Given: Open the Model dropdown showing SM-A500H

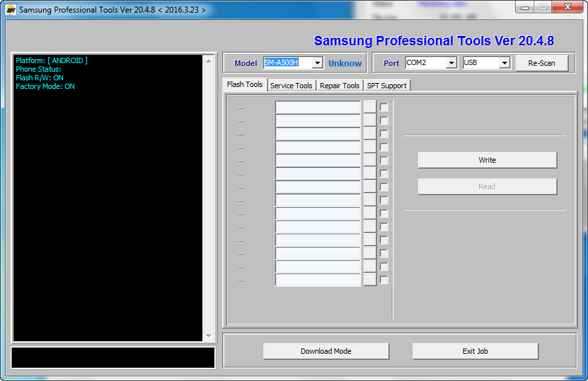Looking at the screenshot, I should (x=317, y=62).
